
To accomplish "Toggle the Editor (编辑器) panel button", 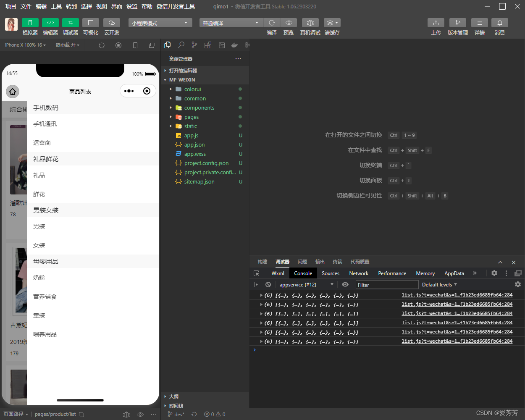I will 50,23.
